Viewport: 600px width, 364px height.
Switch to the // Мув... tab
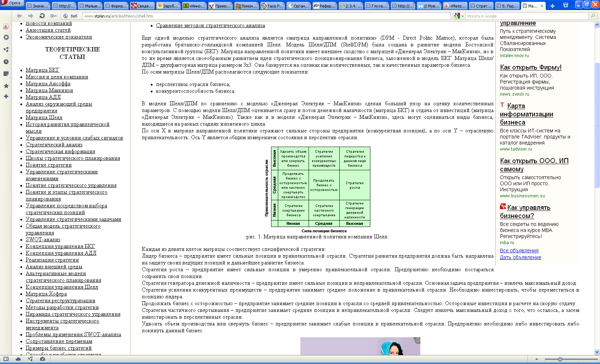429,6
